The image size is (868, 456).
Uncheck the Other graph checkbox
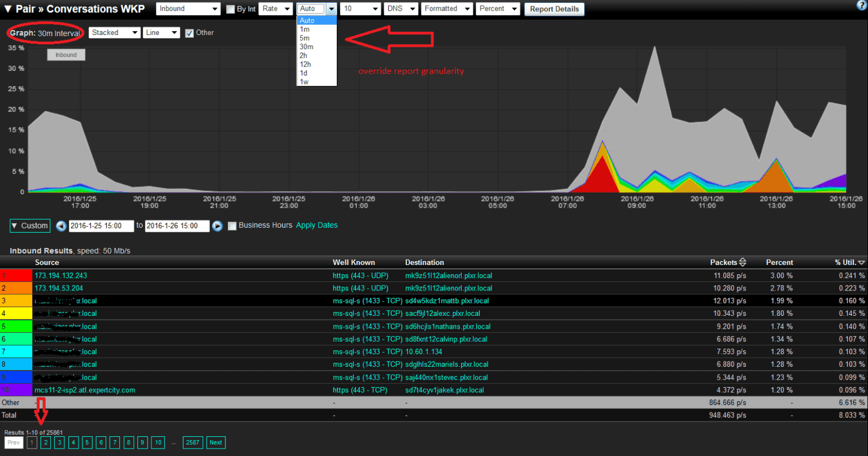point(188,32)
